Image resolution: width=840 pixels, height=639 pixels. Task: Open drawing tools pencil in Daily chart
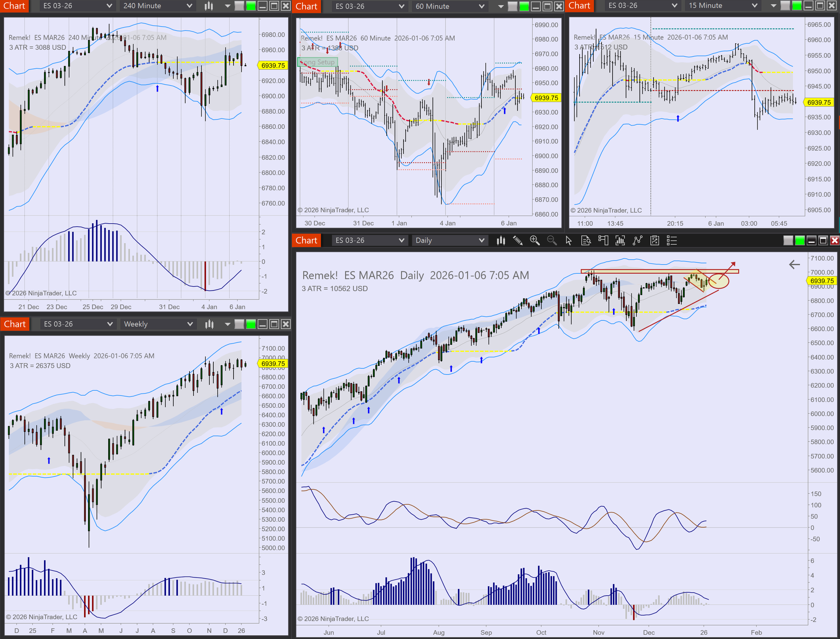point(518,240)
